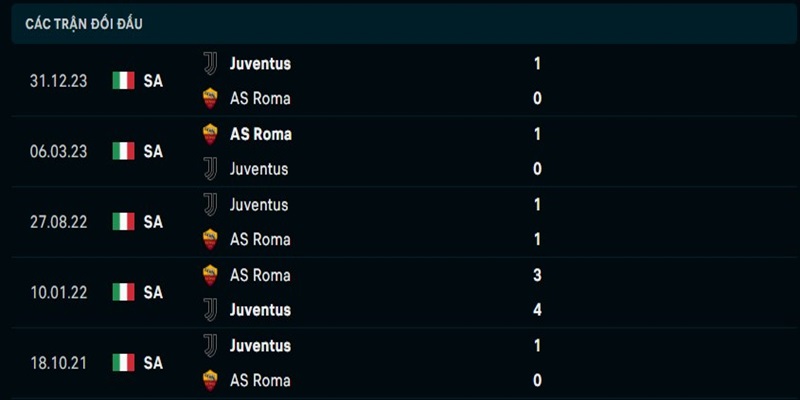Click the Italy flag beside 18.10.21
800x400 pixels.
(123, 363)
